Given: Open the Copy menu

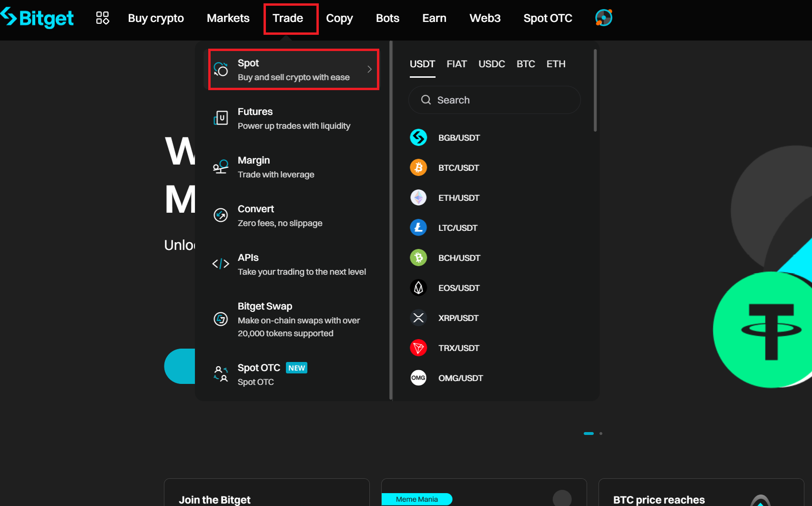Looking at the screenshot, I should (339, 18).
